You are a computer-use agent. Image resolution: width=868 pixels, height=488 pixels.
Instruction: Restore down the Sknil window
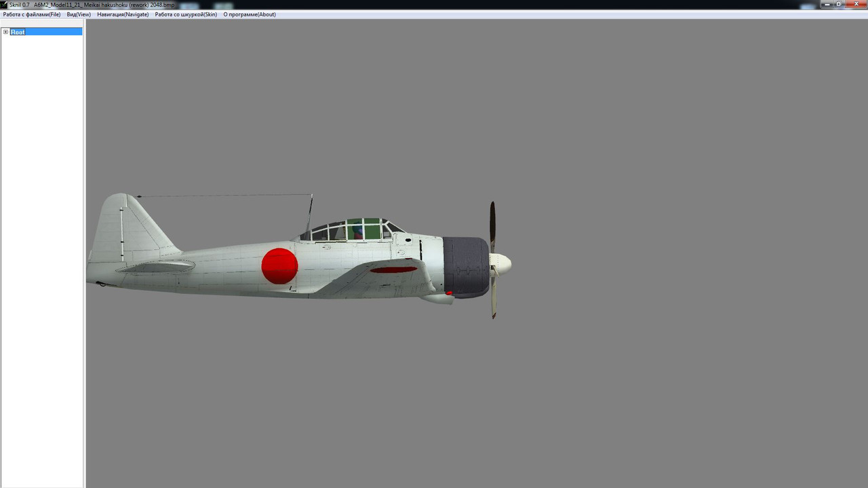(839, 4)
